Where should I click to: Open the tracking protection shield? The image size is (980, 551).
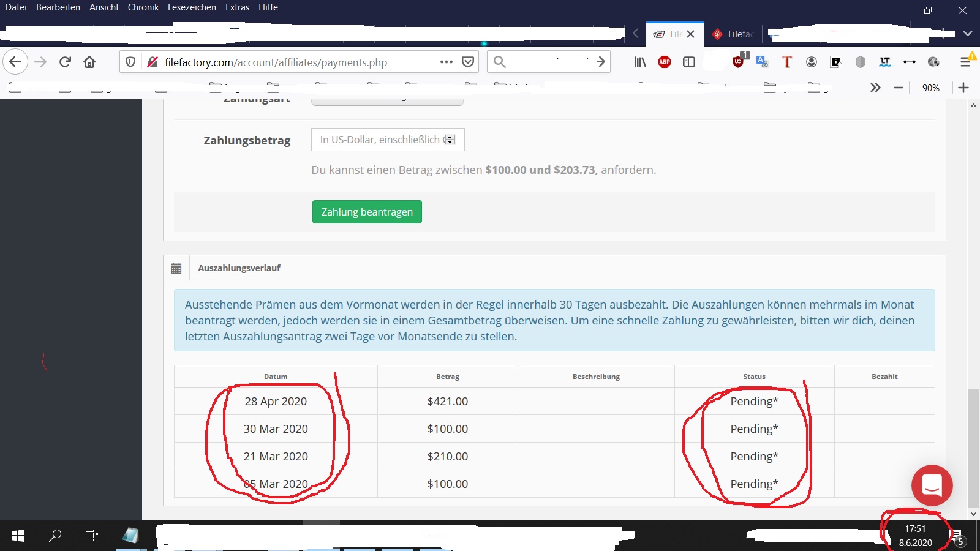[130, 62]
